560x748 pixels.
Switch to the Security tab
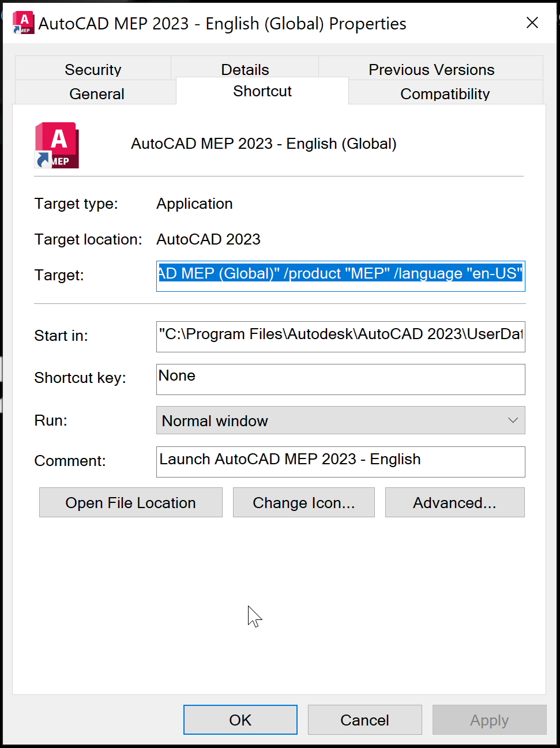click(93, 69)
